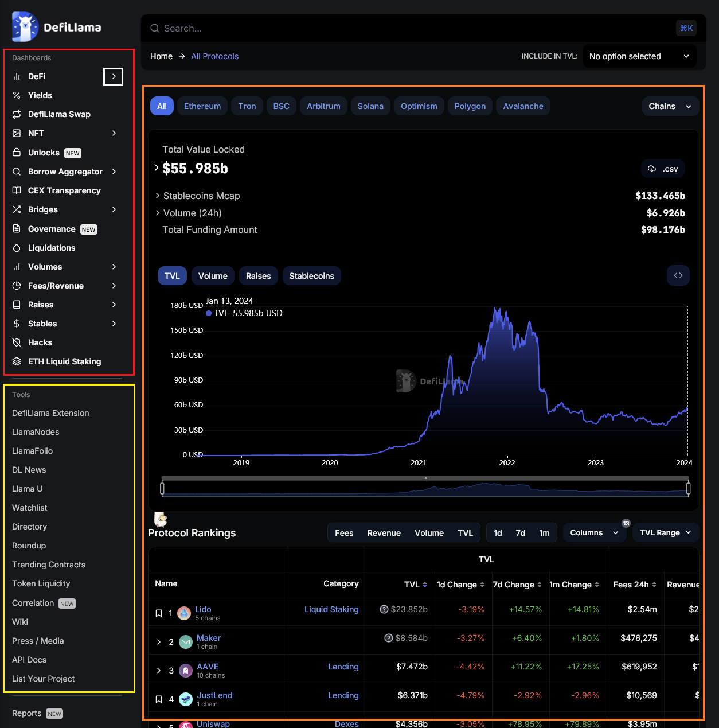Click the DefiLlama logo
Image resolution: width=719 pixels, height=728 pixels.
(x=56, y=27)
